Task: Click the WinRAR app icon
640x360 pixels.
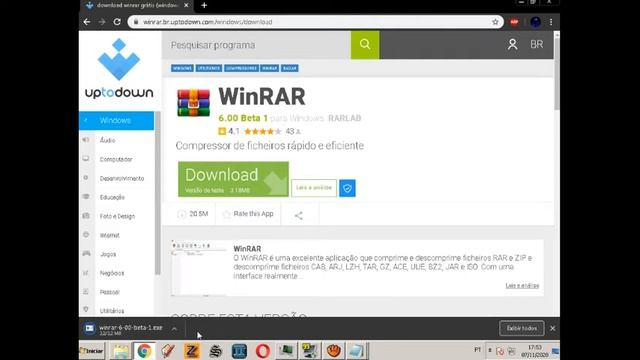Action: point(193,102)
